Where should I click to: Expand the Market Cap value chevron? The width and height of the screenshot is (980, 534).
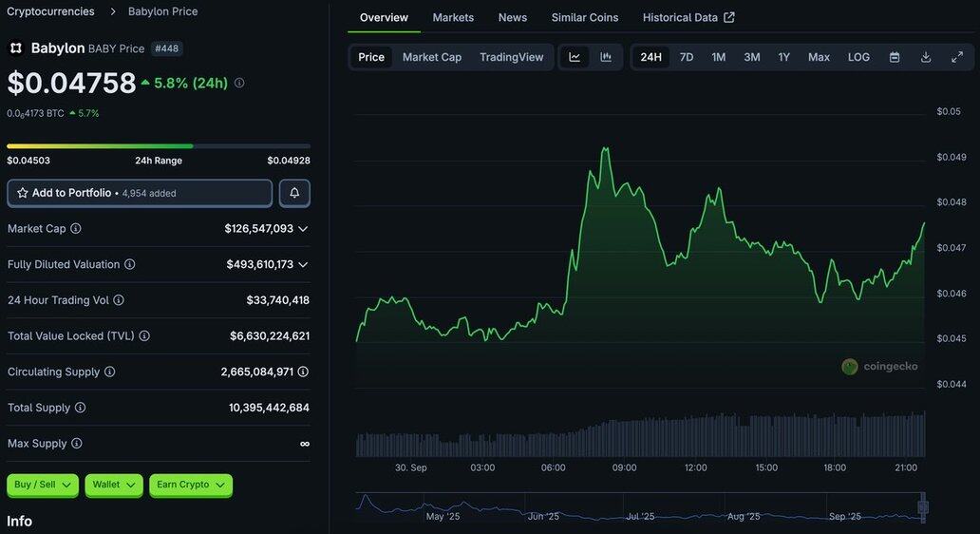[303, 229]
